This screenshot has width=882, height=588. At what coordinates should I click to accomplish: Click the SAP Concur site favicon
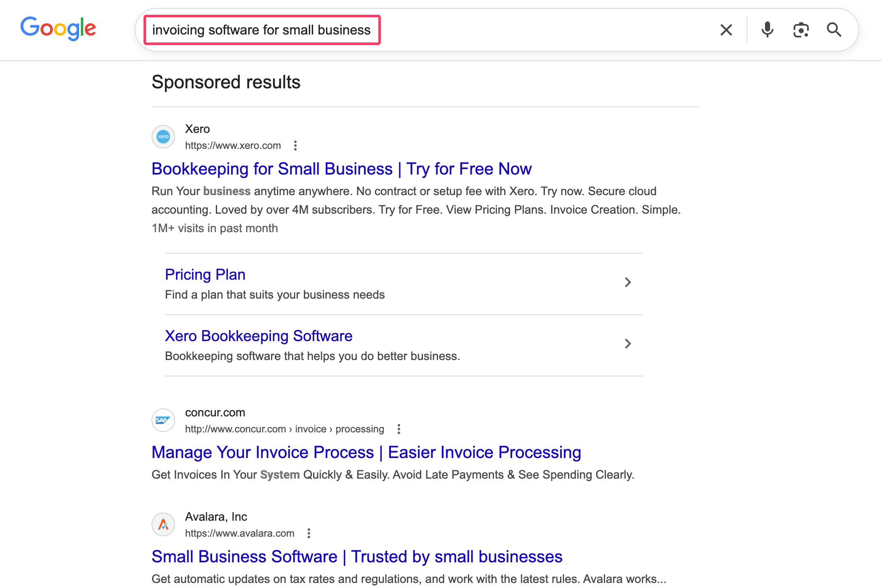click(163, 420)
